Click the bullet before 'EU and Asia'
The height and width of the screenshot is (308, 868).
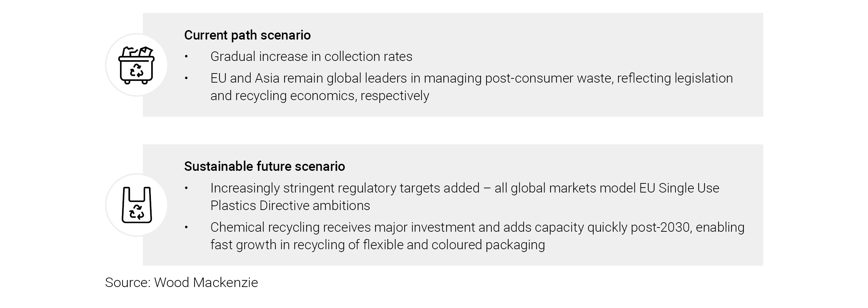(187, 78)
